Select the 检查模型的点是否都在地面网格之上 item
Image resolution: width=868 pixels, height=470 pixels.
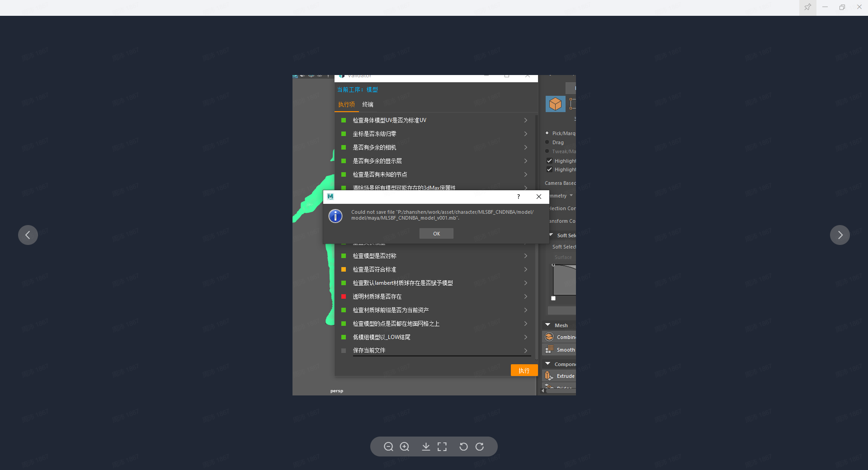[x=396, y=324]
